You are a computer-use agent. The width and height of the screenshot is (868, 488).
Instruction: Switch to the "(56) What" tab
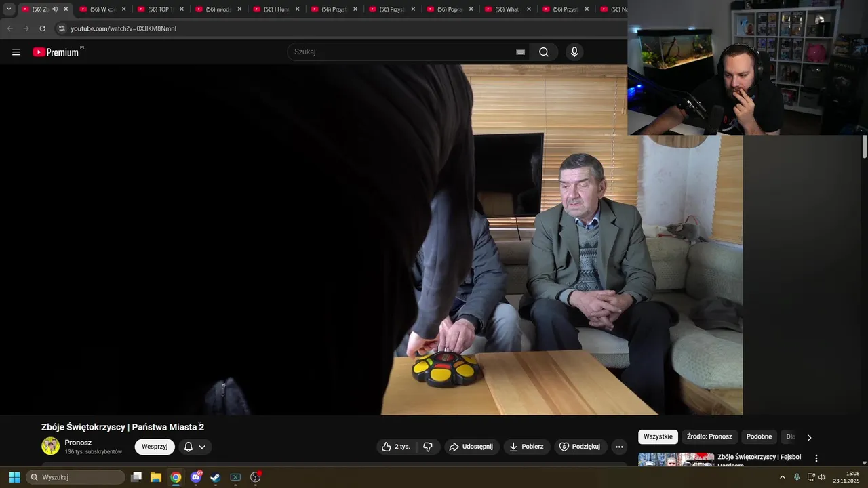click(507, 9)
